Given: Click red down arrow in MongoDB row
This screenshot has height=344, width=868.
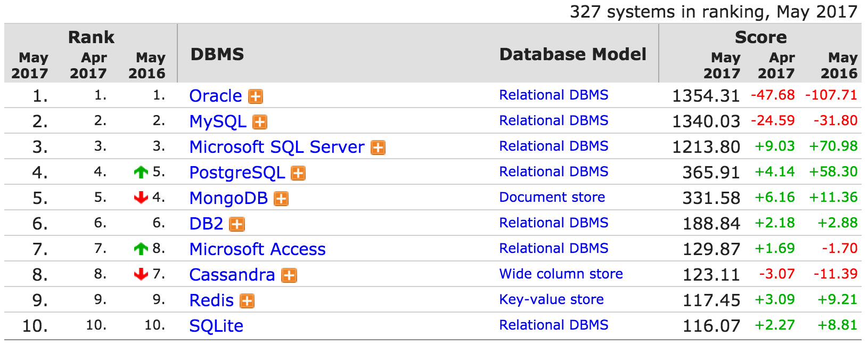Looking at the screenshot, I should [141, 198].
